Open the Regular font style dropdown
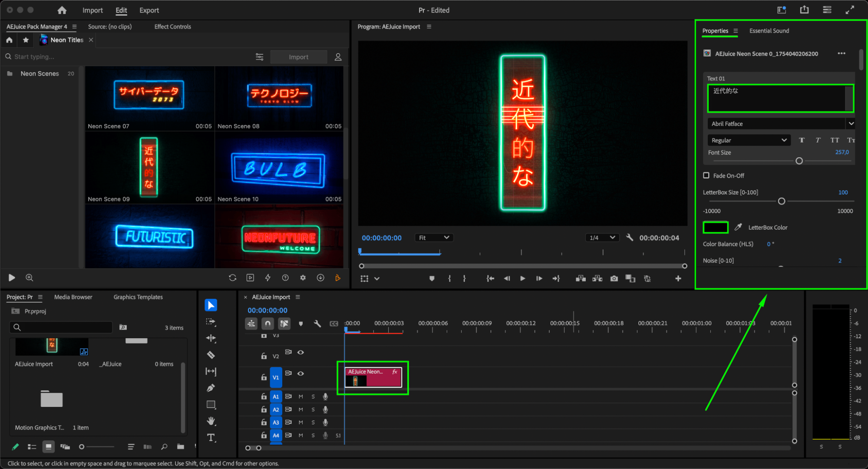The width and height of the screenshot is (868, 469). pos(749,140)
